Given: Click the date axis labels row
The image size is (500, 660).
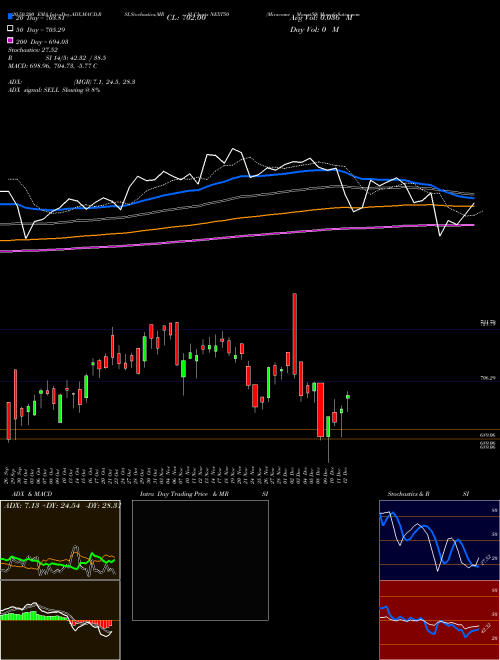Looking at the screenshot, I should coord(177,474).
